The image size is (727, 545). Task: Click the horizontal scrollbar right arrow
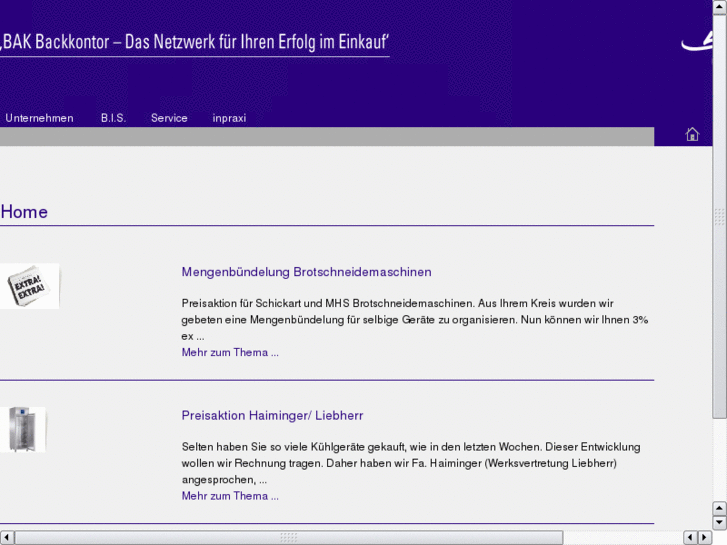[x=704, y=538]
